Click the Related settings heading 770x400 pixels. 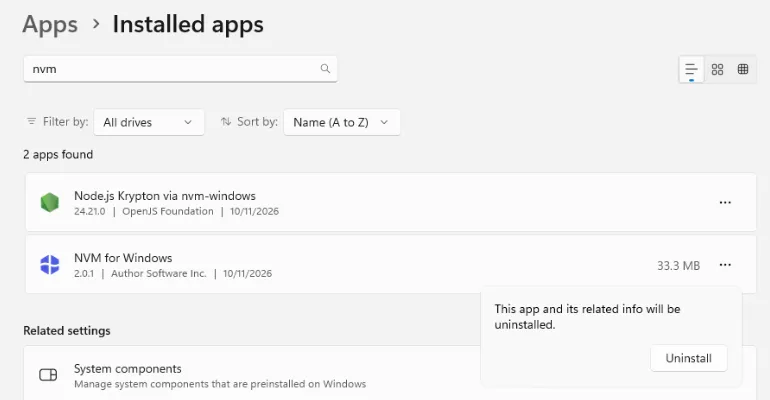[67, 331]
